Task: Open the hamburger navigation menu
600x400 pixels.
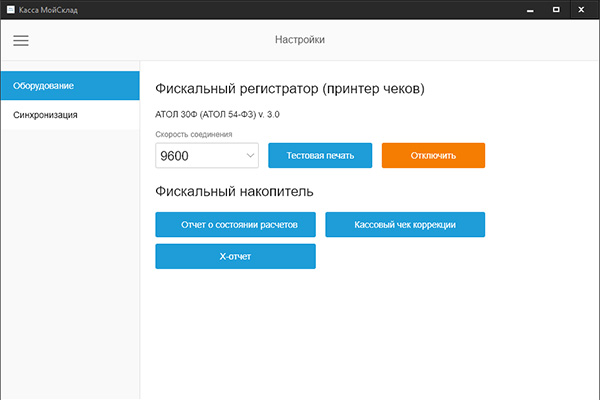Action: tap(21, 40)
